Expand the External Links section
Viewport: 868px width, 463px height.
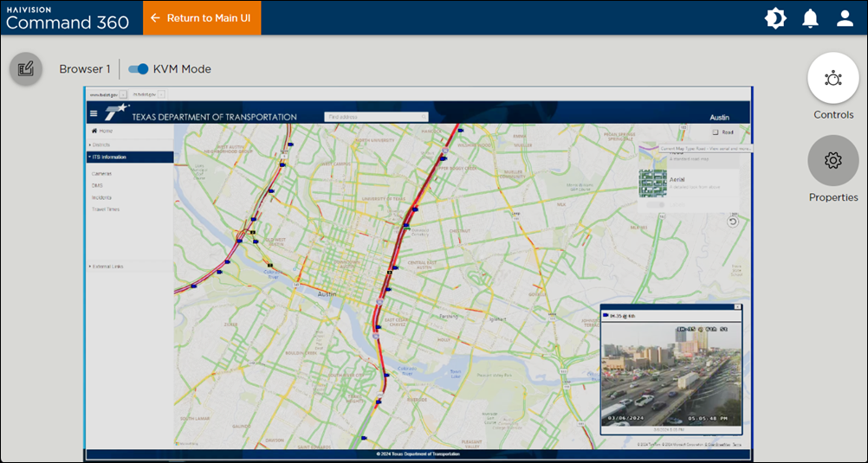pyautogui.click(x=106, y=266)
